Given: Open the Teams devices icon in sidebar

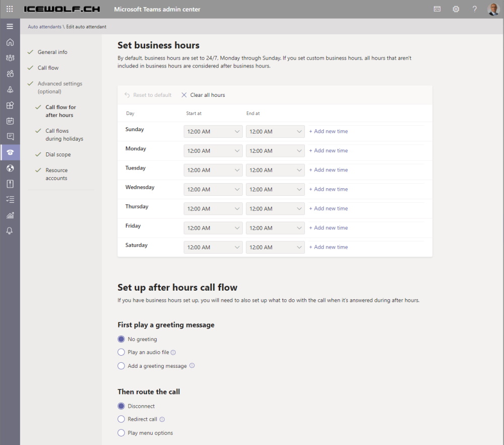Looking at the screenshot, I should coord(10,89).
